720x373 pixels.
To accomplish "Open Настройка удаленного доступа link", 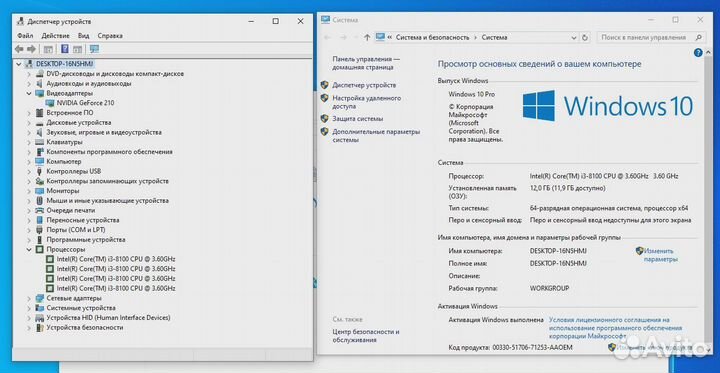I will point(366,102).
